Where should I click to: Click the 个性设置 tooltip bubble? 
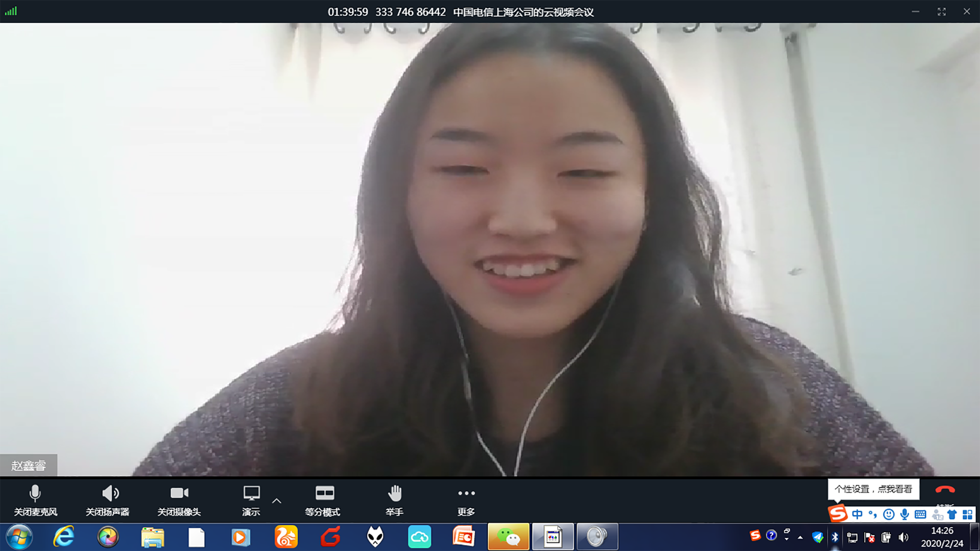pyautogui.click(x=873, y=489)
